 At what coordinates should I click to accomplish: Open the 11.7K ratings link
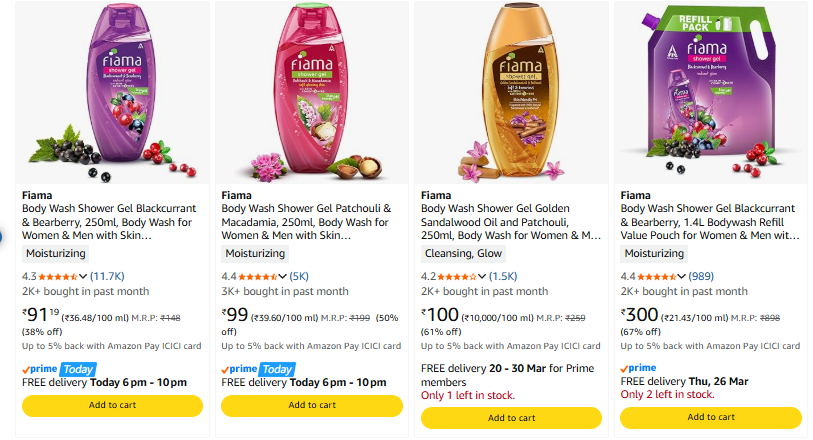107,276
